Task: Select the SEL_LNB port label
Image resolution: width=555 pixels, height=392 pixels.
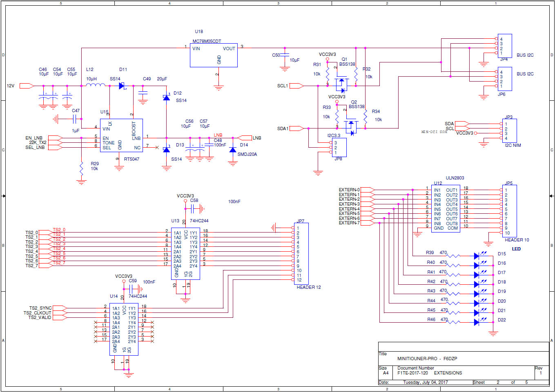Action: tap(35, 147)
